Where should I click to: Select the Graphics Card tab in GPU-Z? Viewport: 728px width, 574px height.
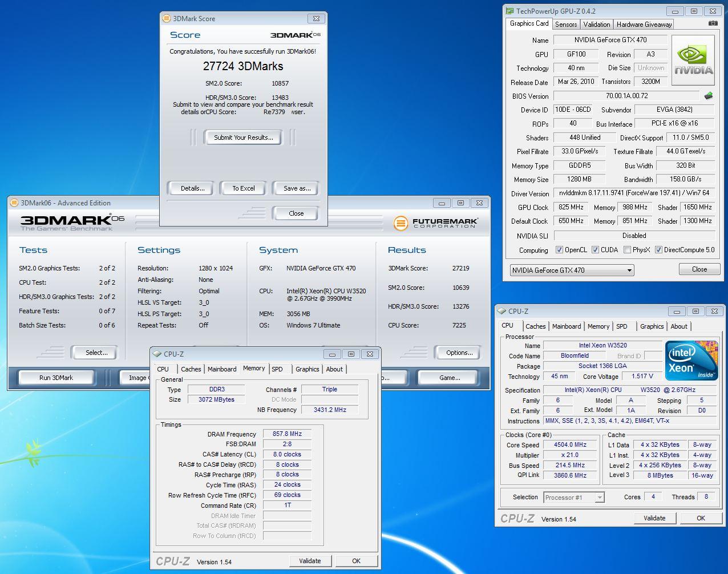click(529, 23)
